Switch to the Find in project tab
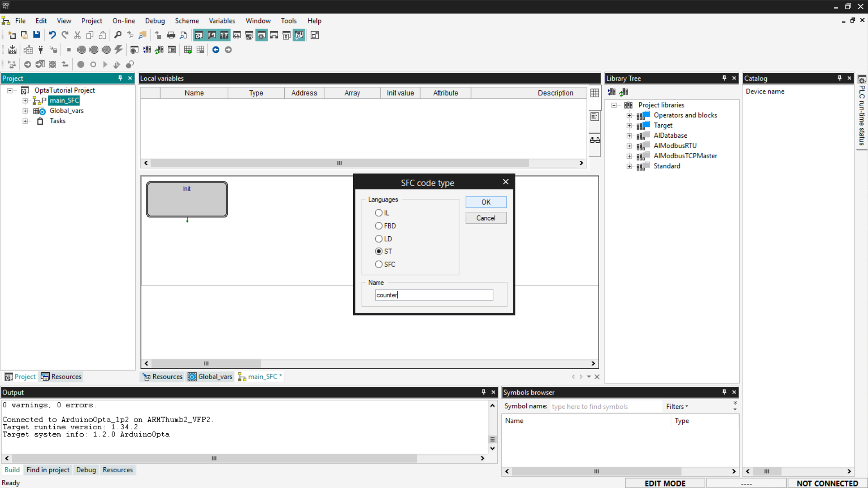The width and height of the screenshot is (868, 488). (x=48, y=470)
